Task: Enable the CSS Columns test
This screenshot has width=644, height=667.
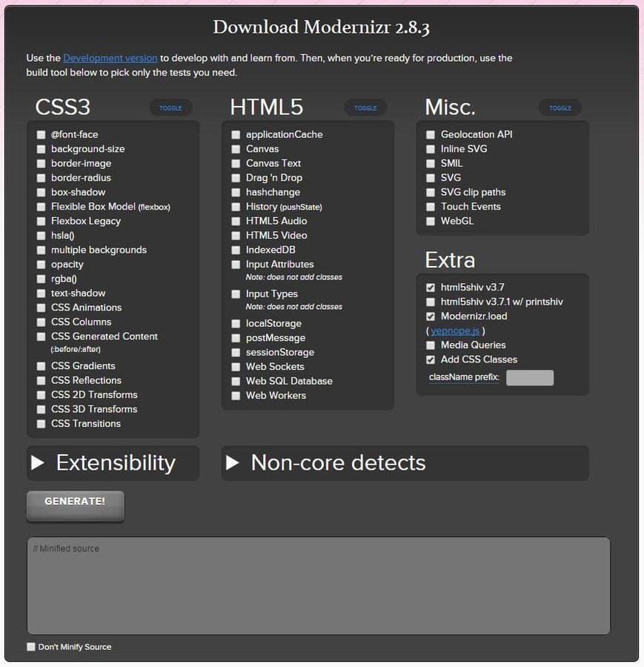Action: point(41,322)
